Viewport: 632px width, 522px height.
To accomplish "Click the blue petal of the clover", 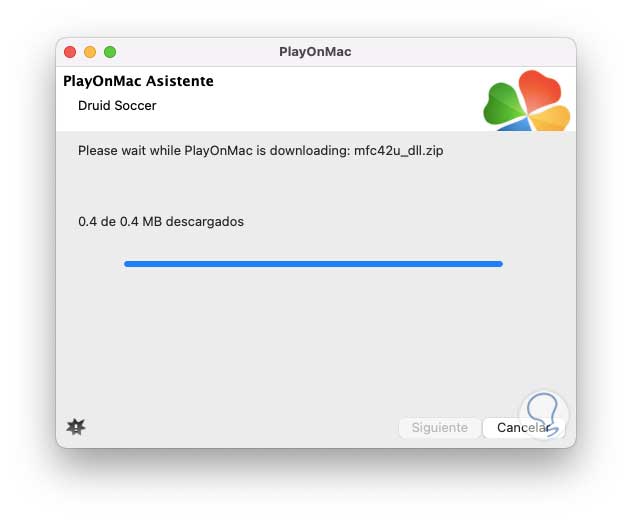I will (x=516, y=125).
